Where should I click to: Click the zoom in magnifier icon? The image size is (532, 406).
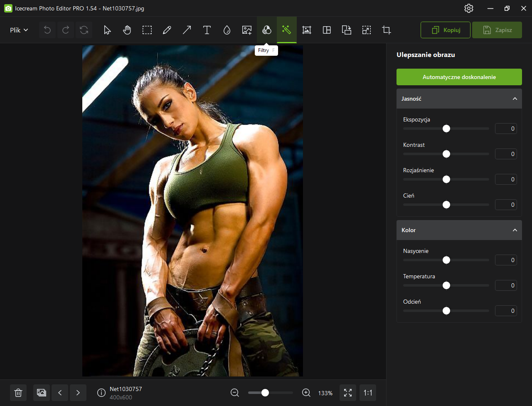(x=306, y=393)
